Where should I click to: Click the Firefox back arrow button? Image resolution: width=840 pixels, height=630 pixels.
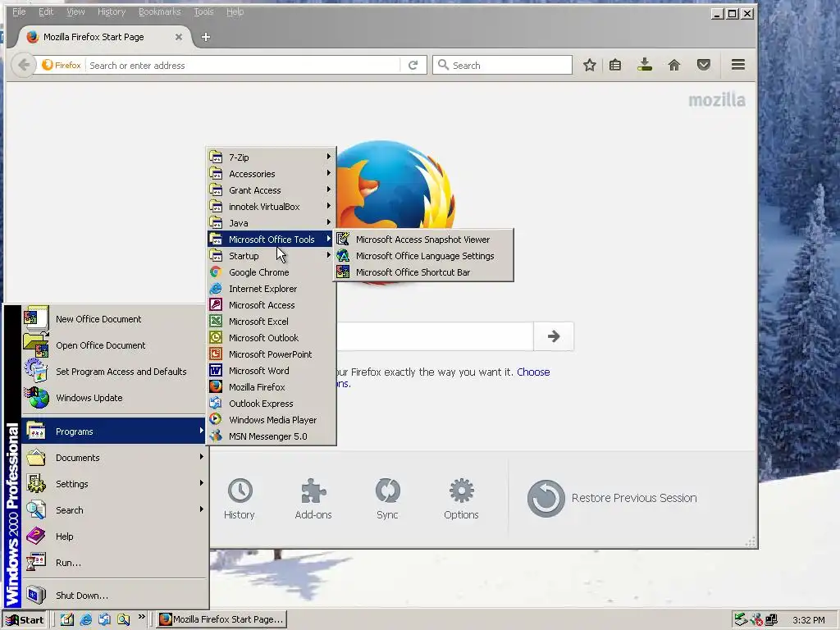coord(23,66)
